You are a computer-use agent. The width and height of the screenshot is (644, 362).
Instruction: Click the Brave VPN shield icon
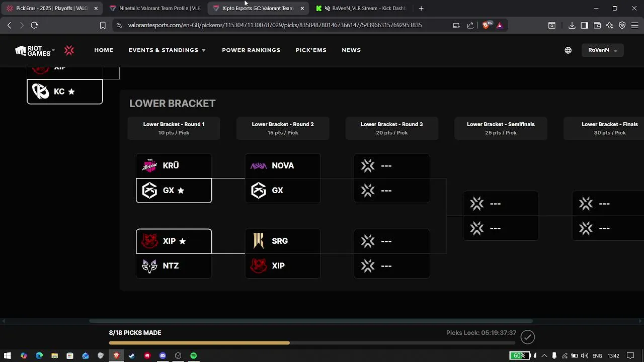tap(622, 25)
